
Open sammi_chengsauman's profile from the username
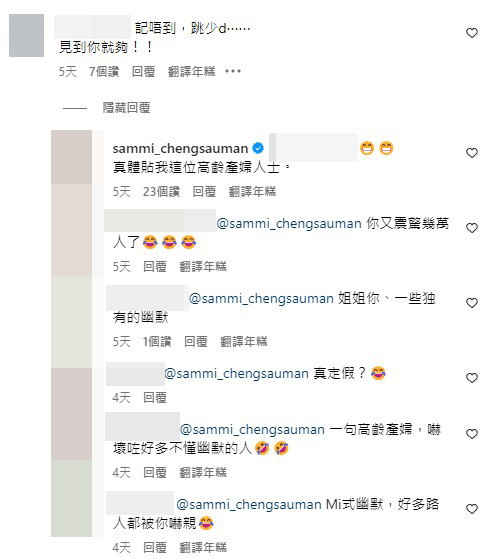pyautogui.click(x=180, y=148)
